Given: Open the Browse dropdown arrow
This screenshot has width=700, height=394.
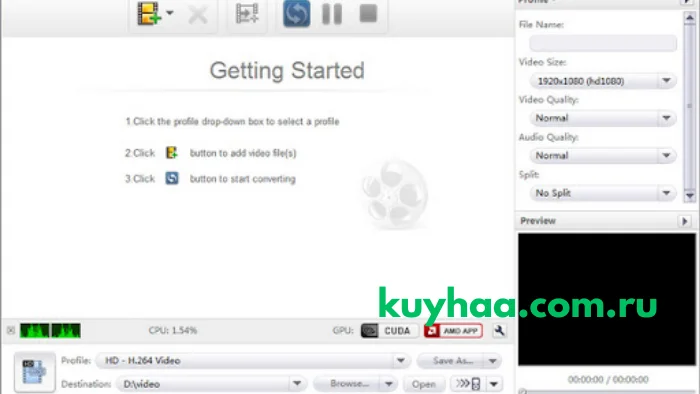Looking at the screenshot, I should point(389,384).
